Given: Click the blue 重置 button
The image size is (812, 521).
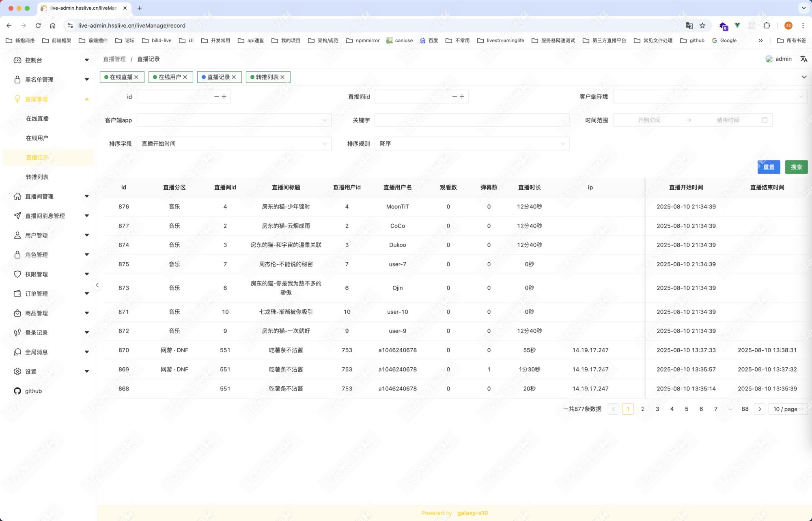Looking at the screenshot, I should [x=769, y=167].
